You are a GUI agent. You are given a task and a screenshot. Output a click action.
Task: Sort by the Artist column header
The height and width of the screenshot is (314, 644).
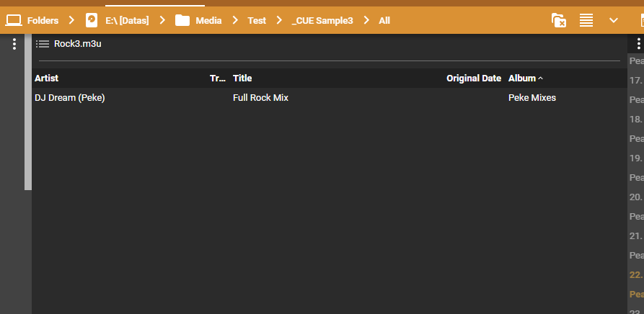click(x=46, y=78)
